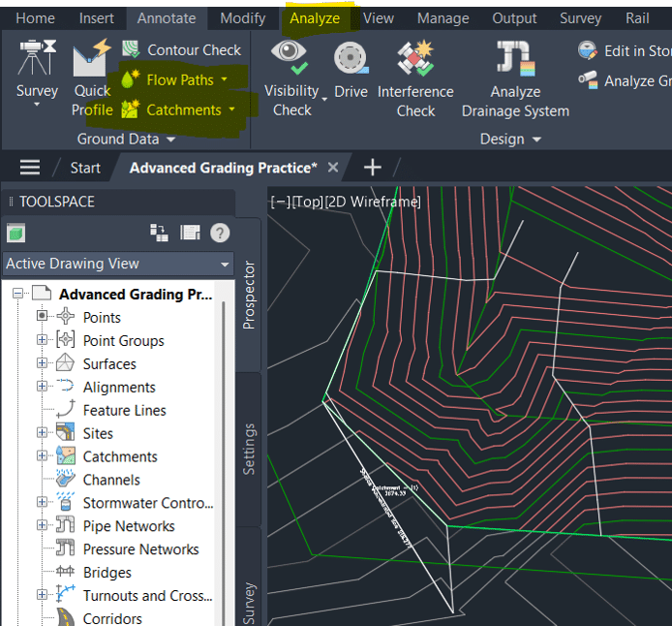
Task: Open the Settings toolspace tab
Action: pyautogui.click(x=249, y=449)
